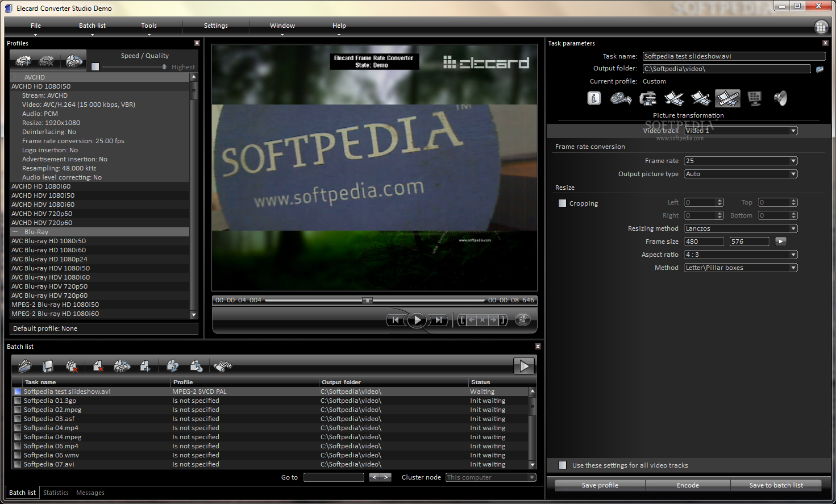Open the speaker audio settings icon
The width and height of the screenshot is (836, 504).
pos(780,98)
